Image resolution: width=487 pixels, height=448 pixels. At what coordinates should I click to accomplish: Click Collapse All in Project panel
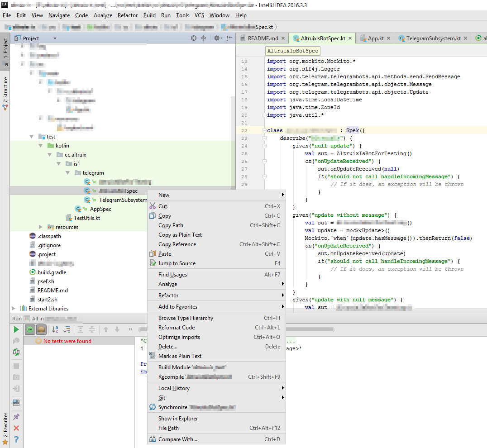pos(203,38)
